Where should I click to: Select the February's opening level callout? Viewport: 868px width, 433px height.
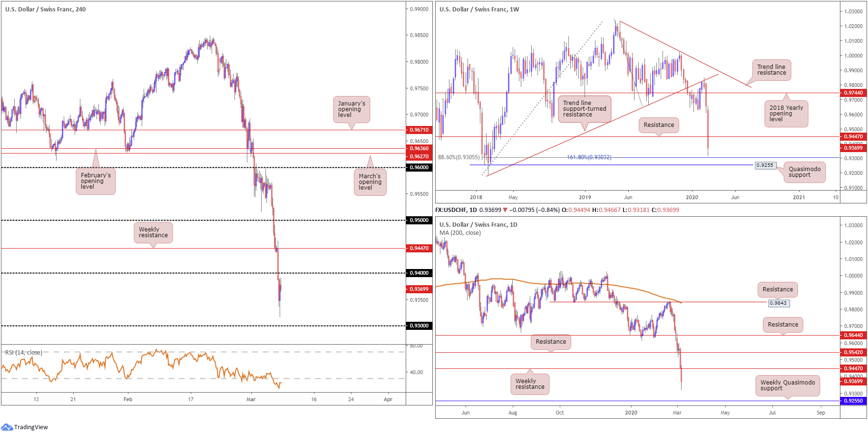coord(96,181)
